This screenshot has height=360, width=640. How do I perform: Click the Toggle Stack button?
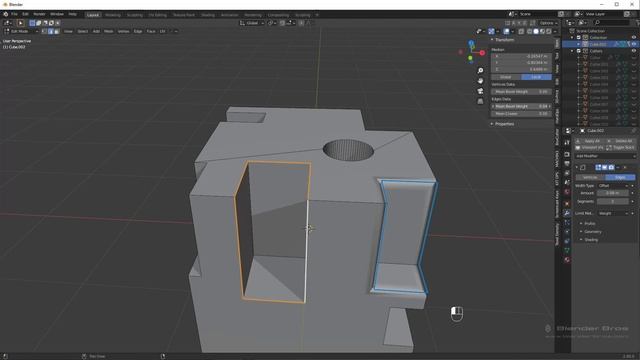point(621,147)
